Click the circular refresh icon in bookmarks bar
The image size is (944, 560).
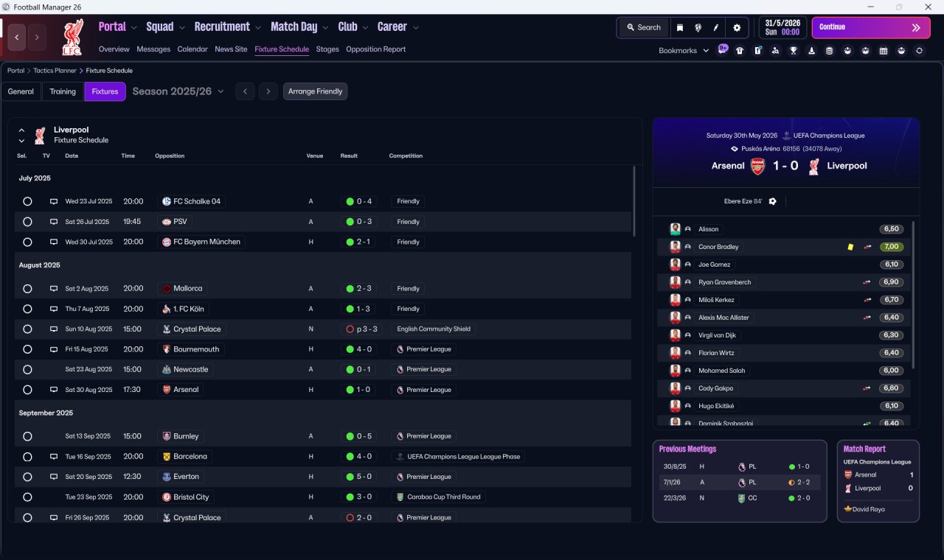click(919, 51)
